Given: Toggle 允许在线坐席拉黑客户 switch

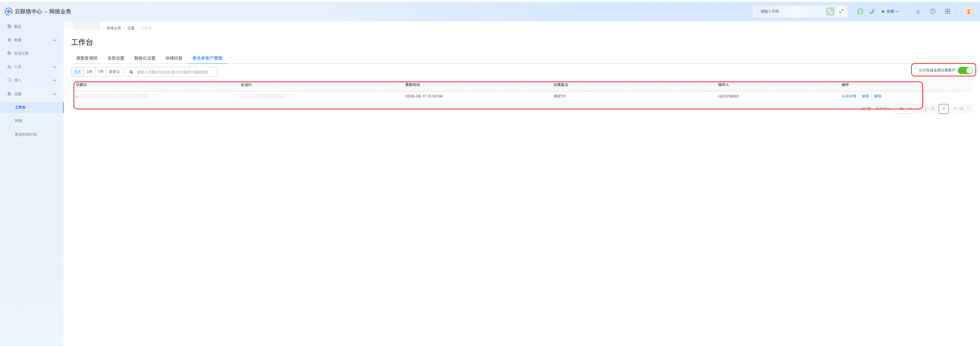Looking at the screenshot, I should [965, 70].
